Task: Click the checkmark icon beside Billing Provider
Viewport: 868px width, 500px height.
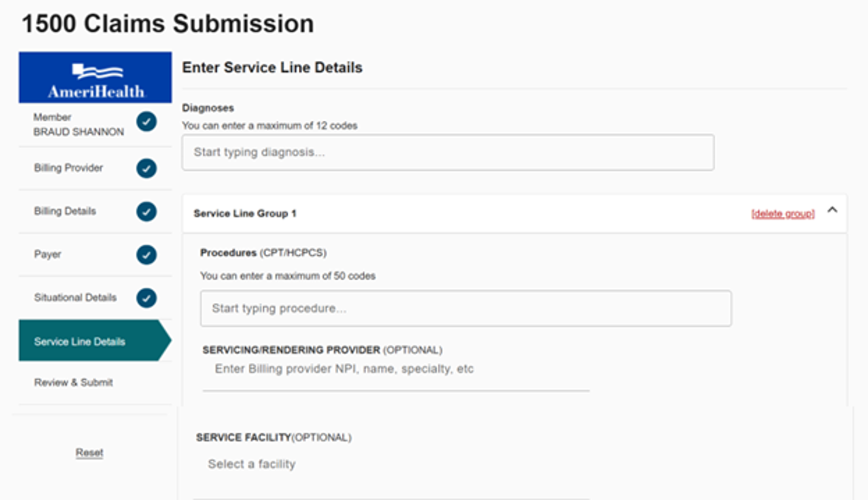Action: pos(146,168)
